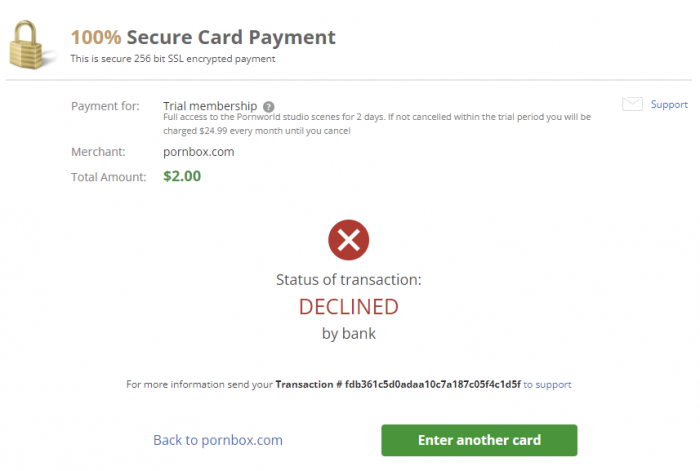Image resolution: width=700 pixels, height=471 pixels.
Task: Open the Trial membership help question mark
Action: (x=269, y=106)
